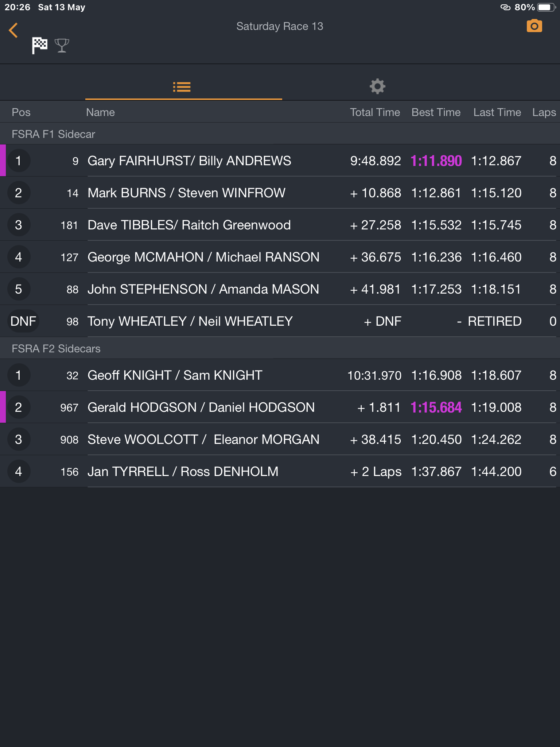The width and height of the screenshot is (560, 747).
Task: Open the trophy standings icon
Action: point(62,46)
